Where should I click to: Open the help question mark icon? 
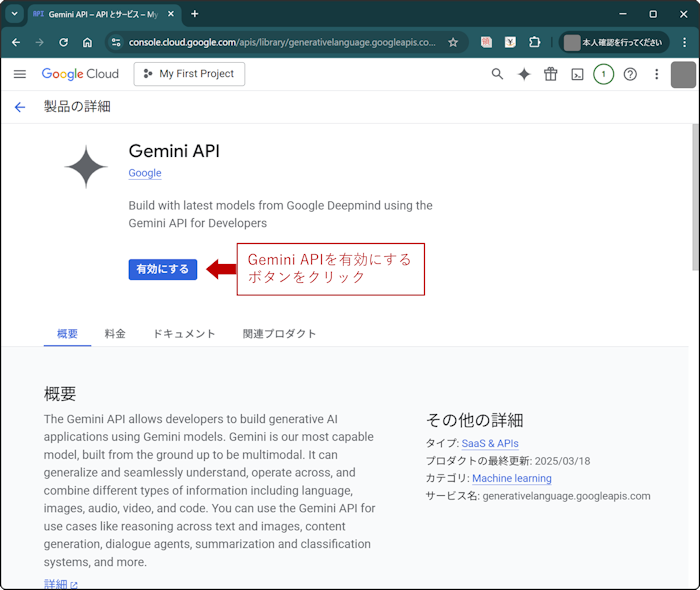[x=630, y=74]
